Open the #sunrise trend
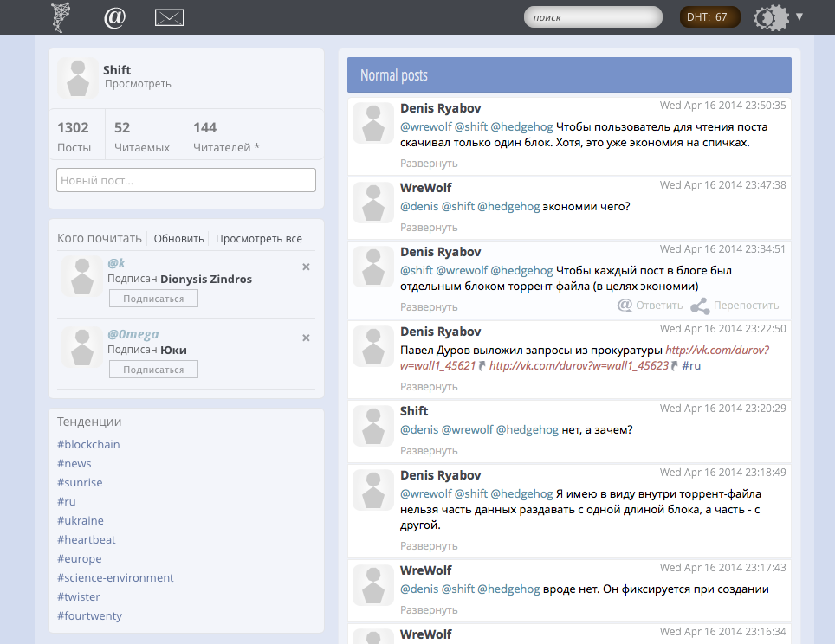The width and height of the screenshot is (835, 644). tap(80, 483)
